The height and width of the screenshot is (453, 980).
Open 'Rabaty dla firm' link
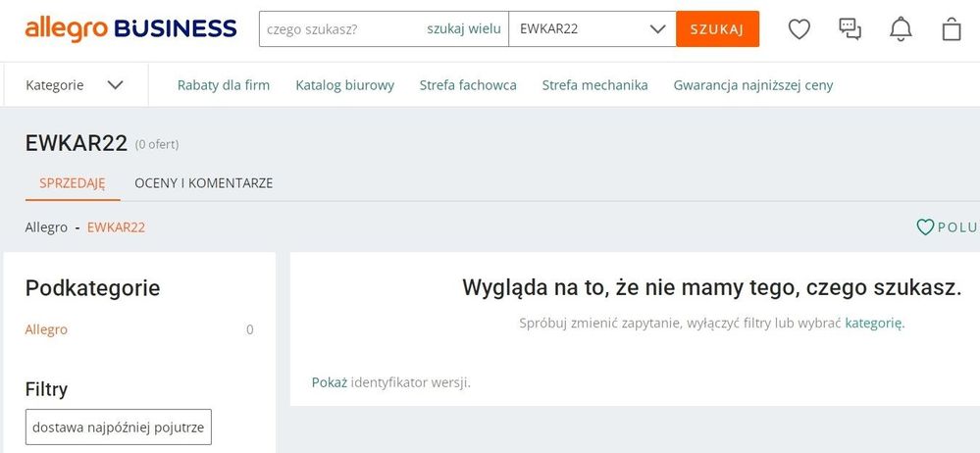click(x=224, y=85)
